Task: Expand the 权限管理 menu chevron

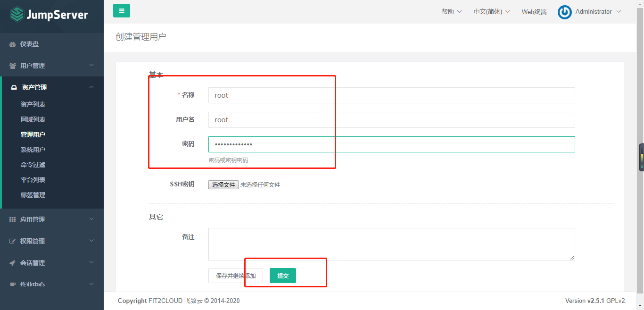Action: coord(91,241)
